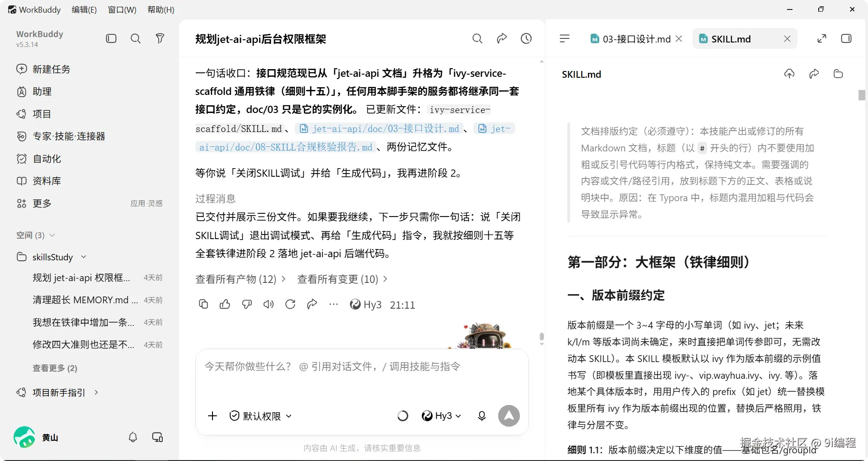Collapse the 空间 (3) section
The image size is (868, 461).
click(x=36, y=235)
